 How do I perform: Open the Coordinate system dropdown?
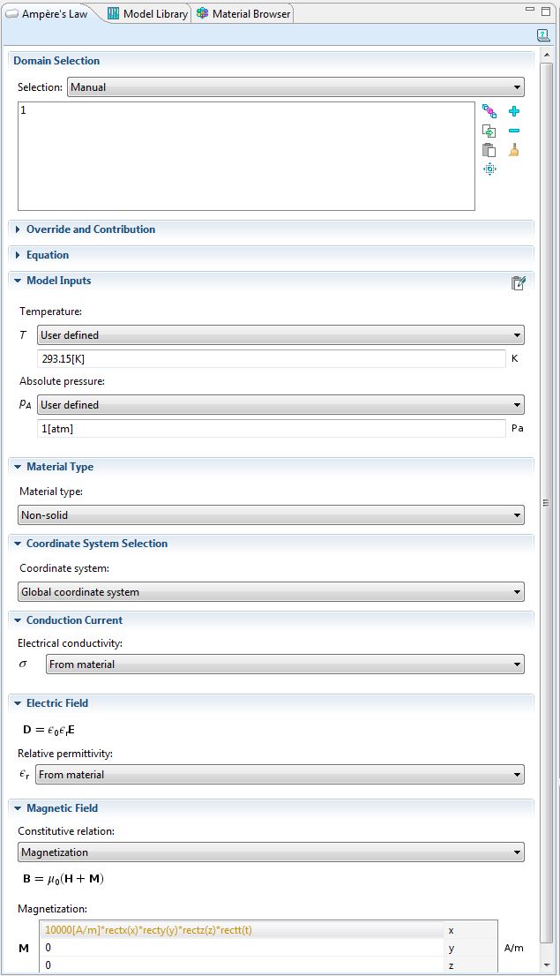(x=271, y=592)
